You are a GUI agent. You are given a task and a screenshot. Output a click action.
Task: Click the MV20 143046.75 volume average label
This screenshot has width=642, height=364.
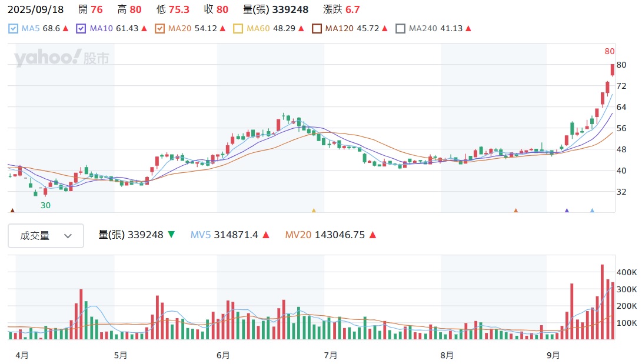[325, 235]
